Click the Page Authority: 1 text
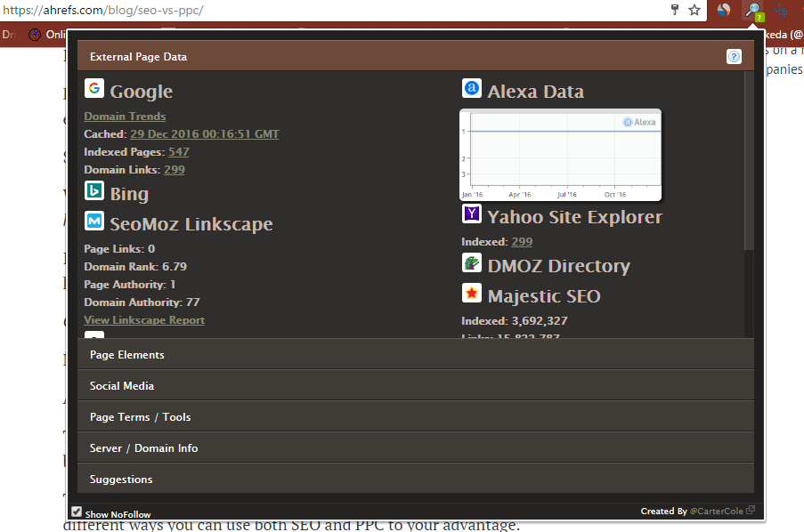The height and width of the screenshot is (532, 804). click(130, 285)
